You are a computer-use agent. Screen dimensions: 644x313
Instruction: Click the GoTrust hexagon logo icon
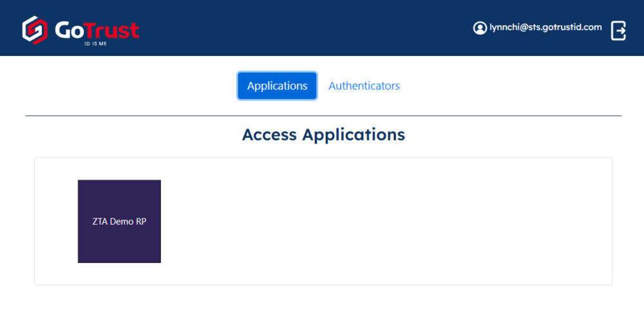[x=35, y=29]
